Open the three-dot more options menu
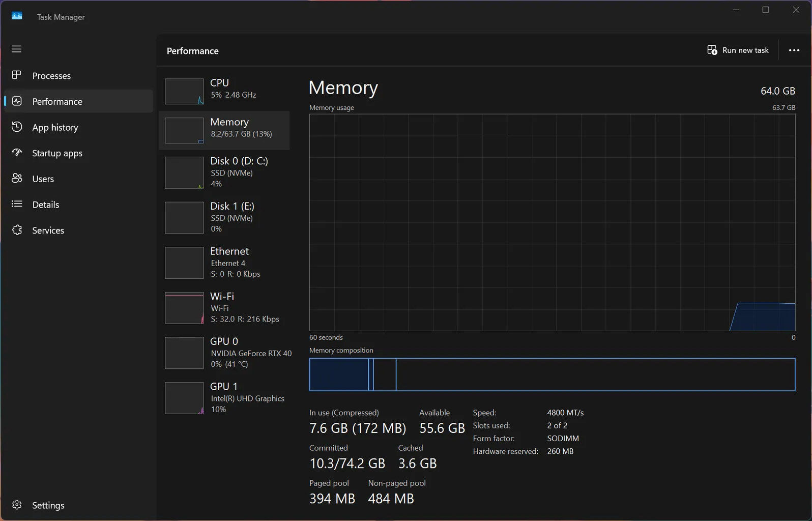Image resolution: width=812 pixels, height=521 pixels. coord(794,50)
